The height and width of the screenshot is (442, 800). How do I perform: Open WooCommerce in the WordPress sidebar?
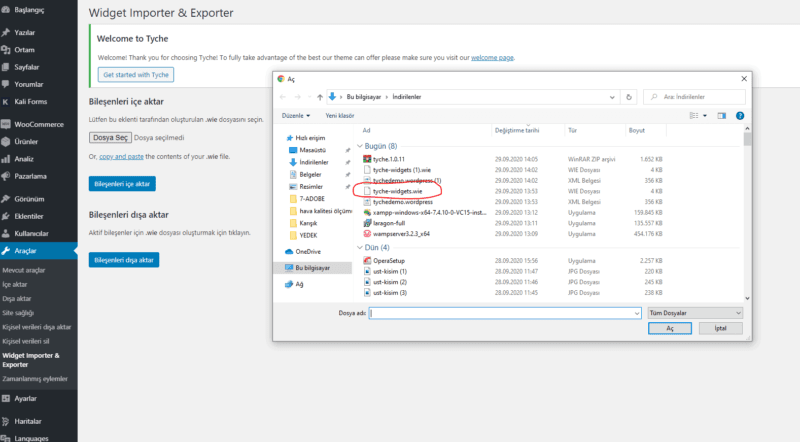[35, 124]
